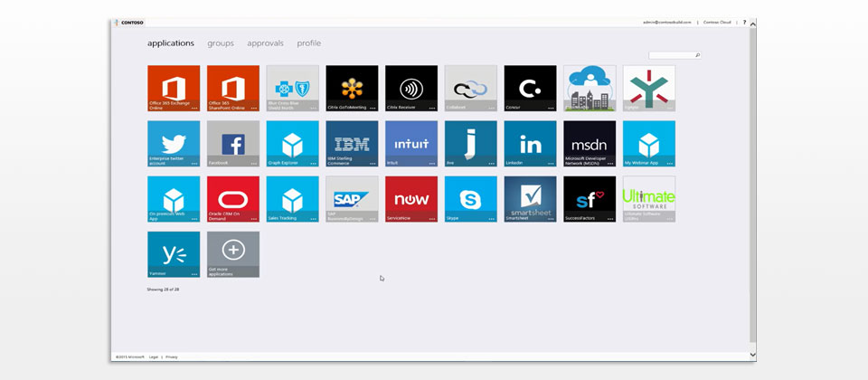Open the Oracle CRM On Demand tile
The image size is (868, 380).
point(233,199)
